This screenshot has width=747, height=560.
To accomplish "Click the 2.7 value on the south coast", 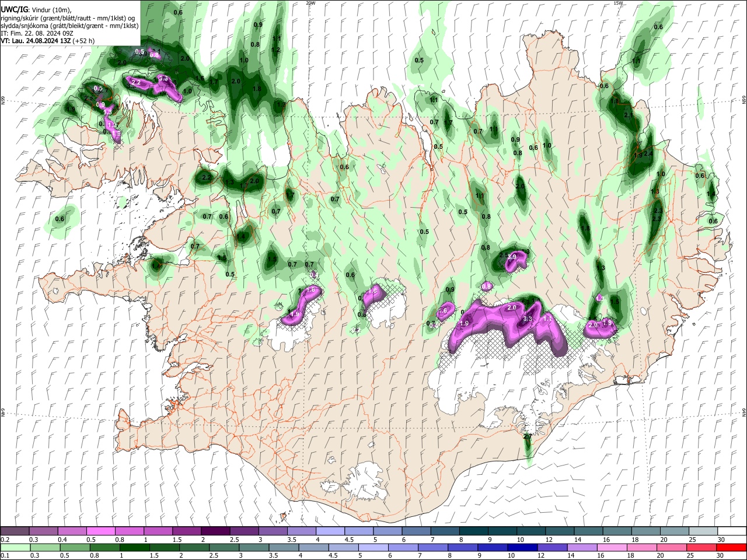I will [x=528, y=436].
